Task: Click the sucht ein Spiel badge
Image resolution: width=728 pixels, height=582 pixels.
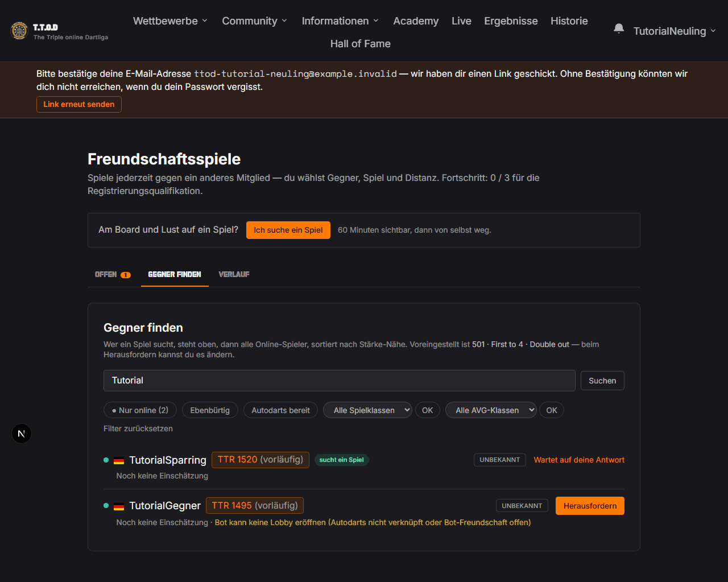Action: 342,460
